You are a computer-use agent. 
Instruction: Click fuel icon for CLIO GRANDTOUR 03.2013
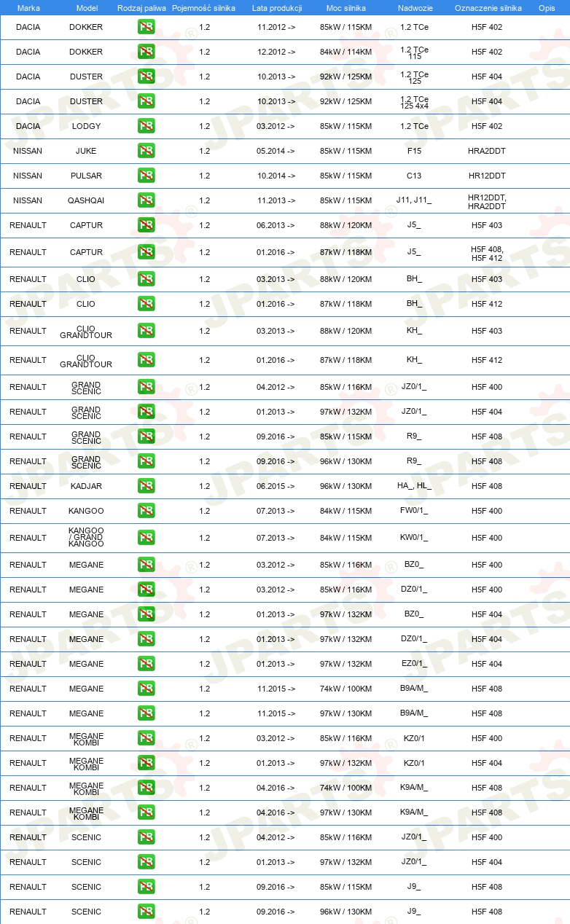(146, 331)
